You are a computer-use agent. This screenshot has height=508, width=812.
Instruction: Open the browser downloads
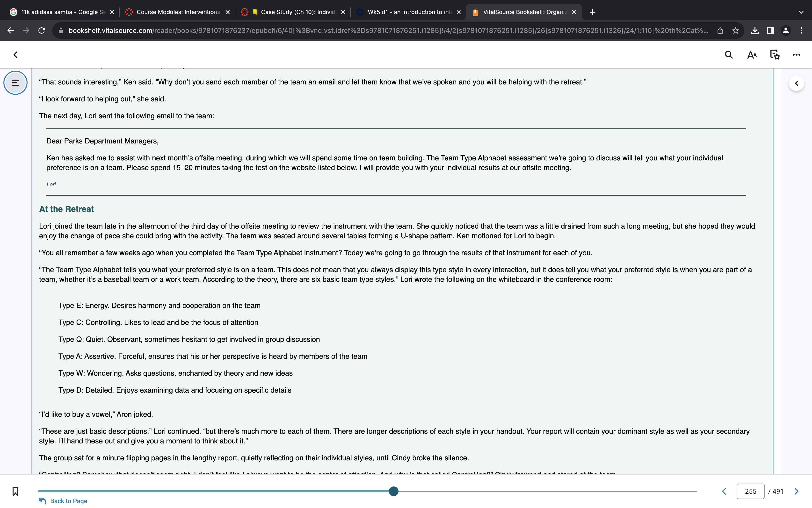[x=755, y=30]
